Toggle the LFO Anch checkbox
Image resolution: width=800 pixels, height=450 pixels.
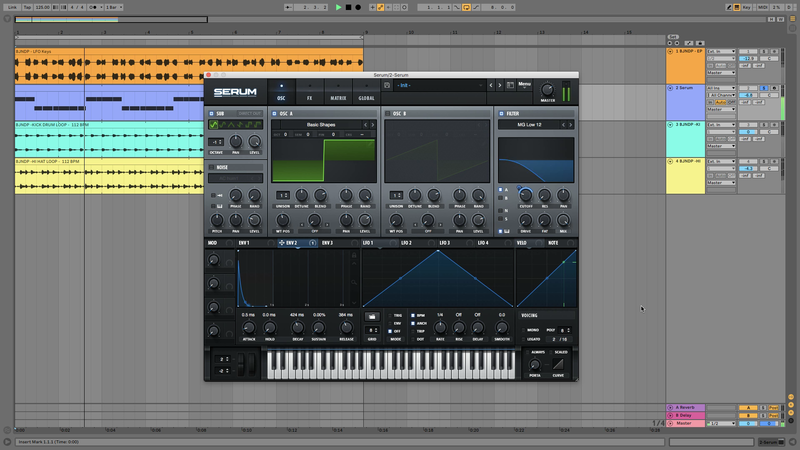tap(413, 323)
